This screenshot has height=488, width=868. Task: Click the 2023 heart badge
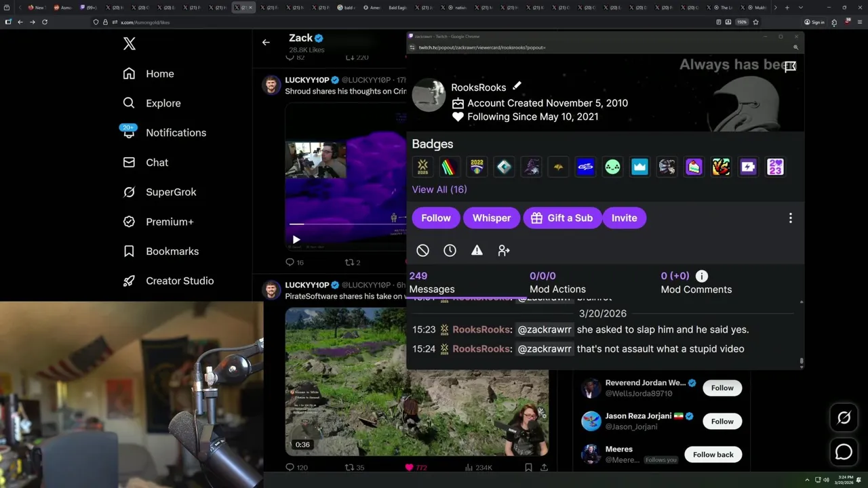776,167
